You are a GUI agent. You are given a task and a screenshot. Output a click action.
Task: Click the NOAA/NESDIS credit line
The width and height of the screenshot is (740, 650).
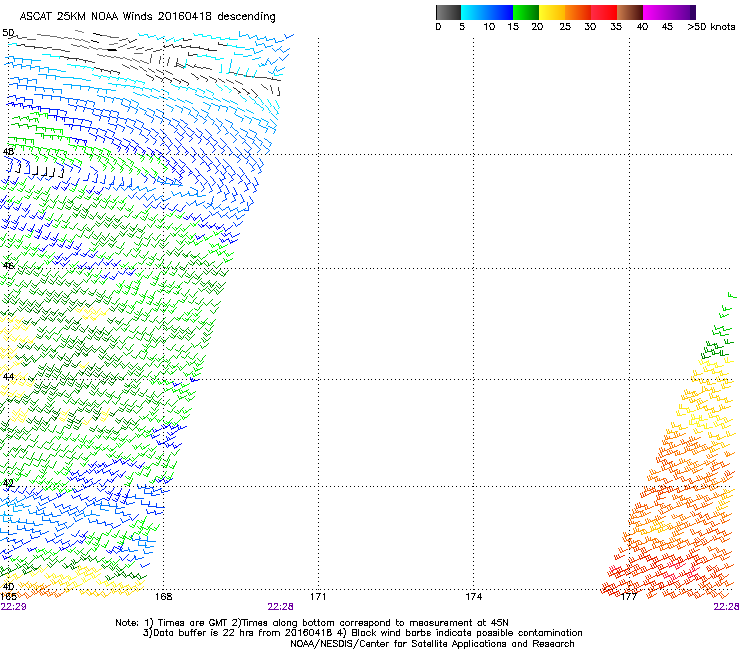[432, 644]
